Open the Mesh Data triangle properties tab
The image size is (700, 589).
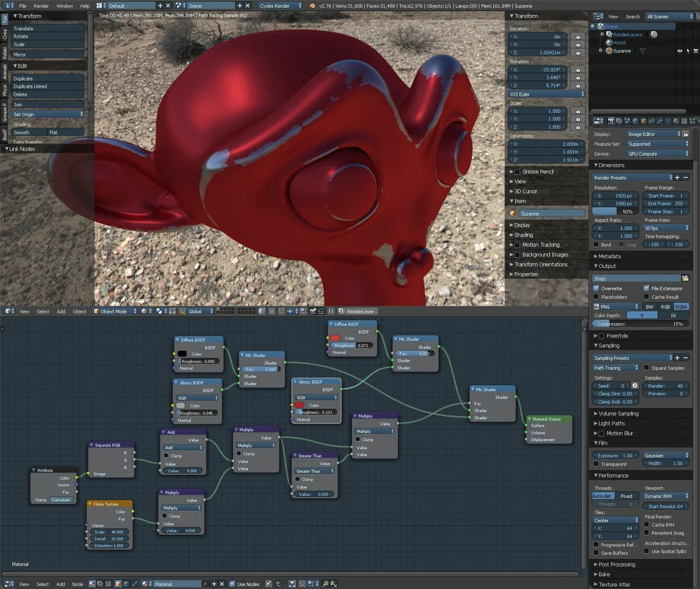coord(668,121)
